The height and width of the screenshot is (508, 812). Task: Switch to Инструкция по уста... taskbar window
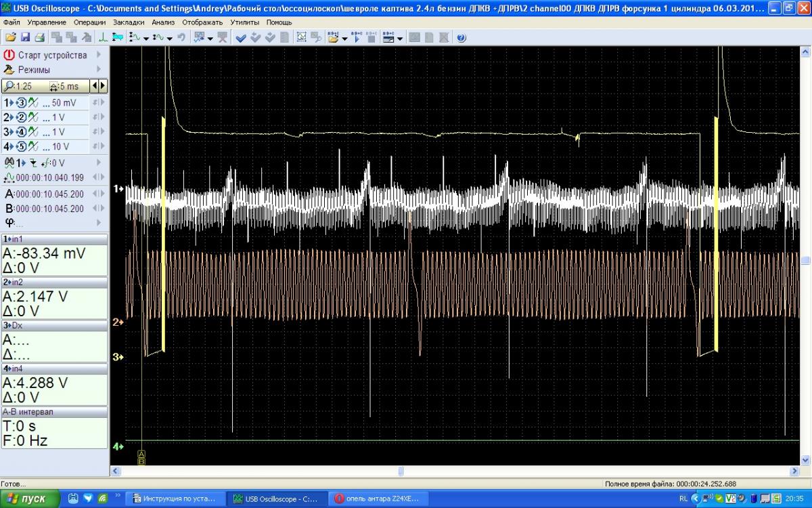pos(175,499)
